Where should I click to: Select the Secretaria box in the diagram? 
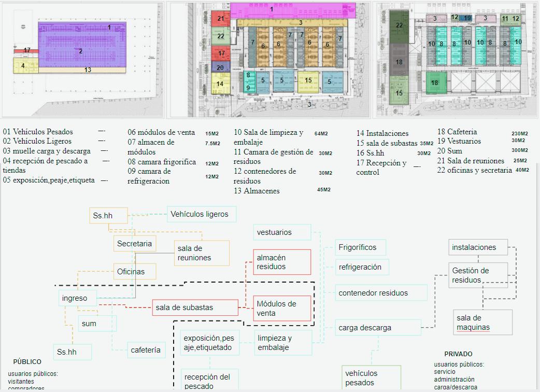coord(135,244)
